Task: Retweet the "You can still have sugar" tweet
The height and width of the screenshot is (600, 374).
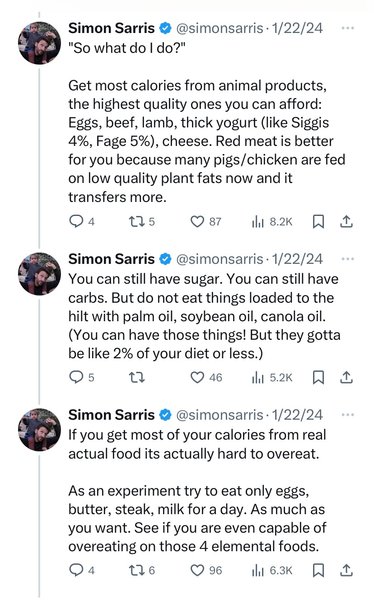Action: click(x=136, y=378)
